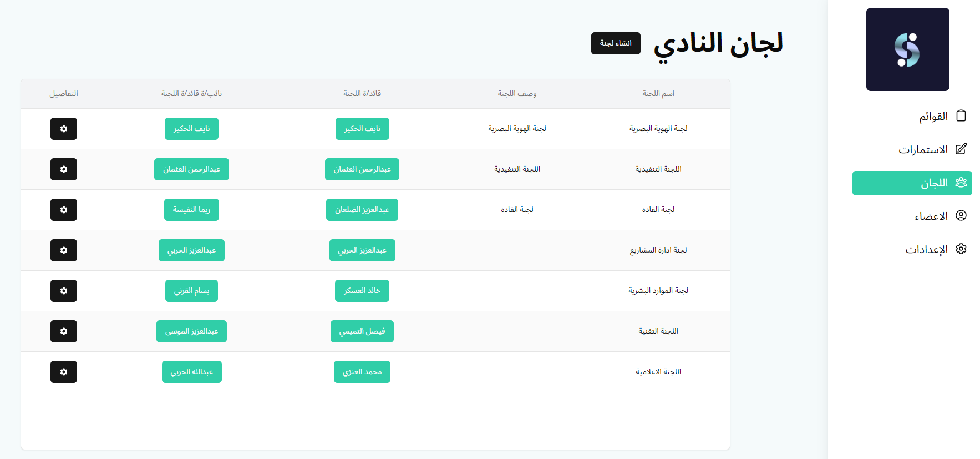The image size is (980, 459).
Task: Open details gear for اللجنة التقنية row
Action: click(64, 331)
